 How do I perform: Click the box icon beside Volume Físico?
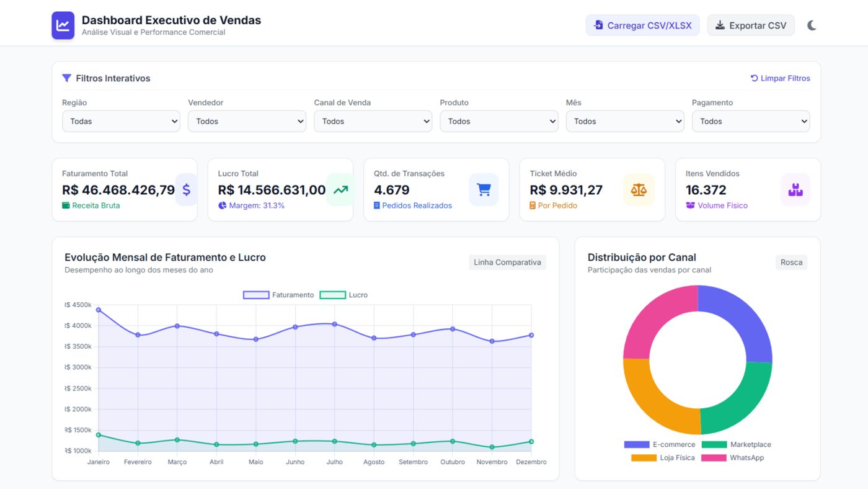tap(690, 205)
